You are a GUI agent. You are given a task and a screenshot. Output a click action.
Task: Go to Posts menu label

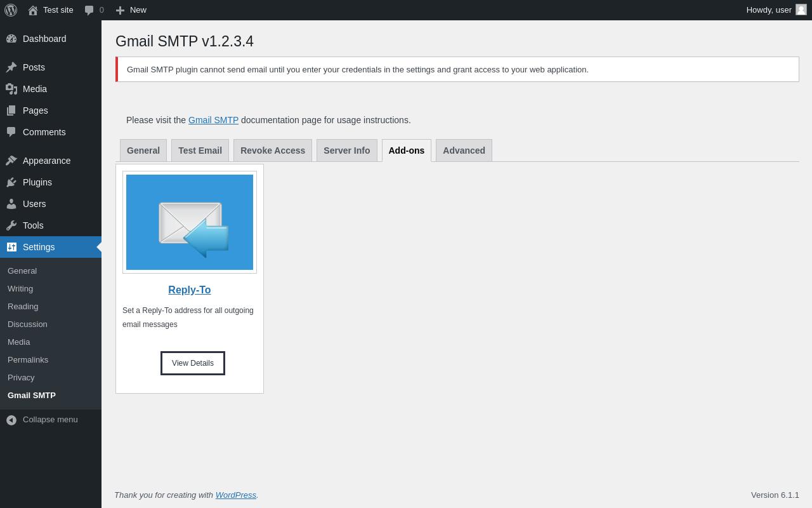coord(34,67)
